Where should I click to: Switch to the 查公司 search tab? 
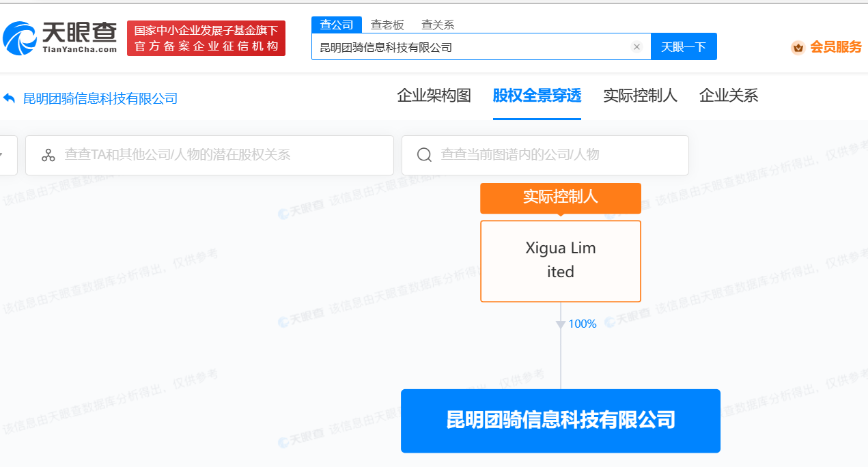point(337,25)
